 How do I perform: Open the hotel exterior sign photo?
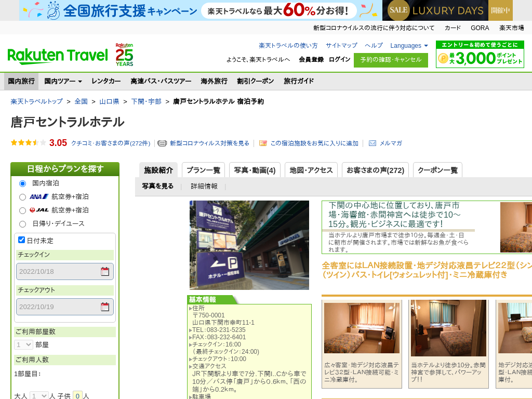click(249, 245)
